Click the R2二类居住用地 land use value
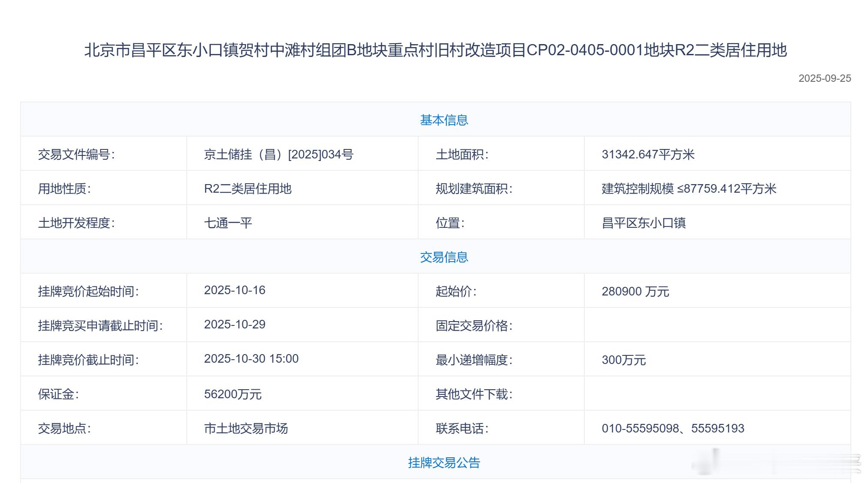The image size is (868, 483). pos(248,188)
